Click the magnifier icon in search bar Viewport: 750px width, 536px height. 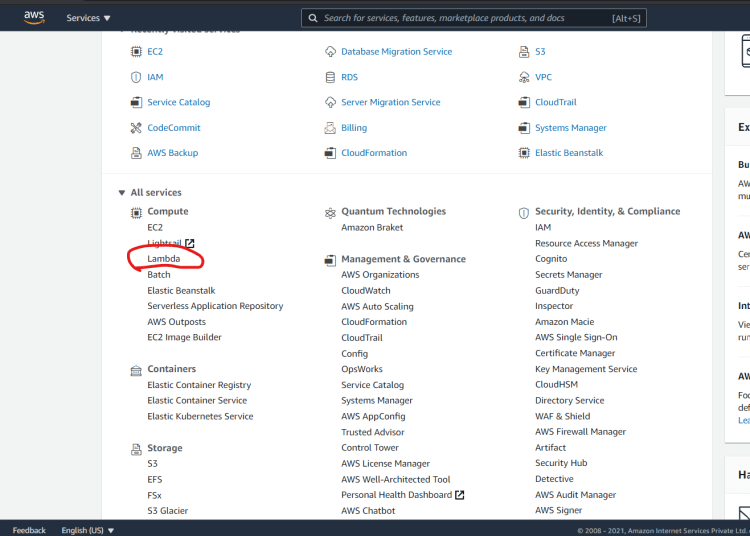pyautogui.click(x=313, y=18)
